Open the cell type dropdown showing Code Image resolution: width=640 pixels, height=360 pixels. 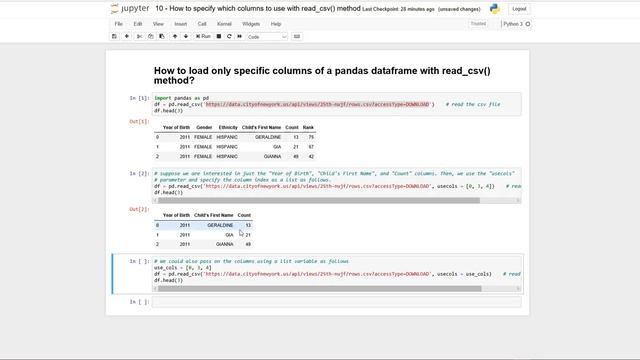[x=267, y=37]
